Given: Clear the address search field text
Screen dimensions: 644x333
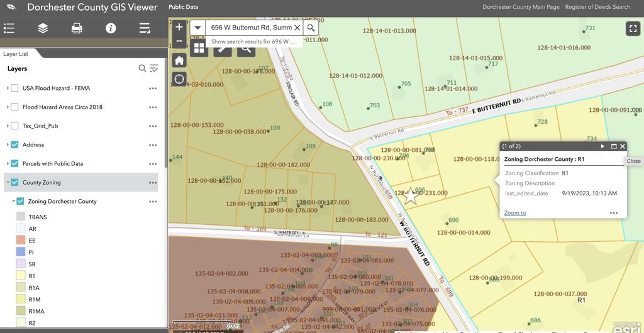Looking at the screenshot, I should (x=297, y=28).
